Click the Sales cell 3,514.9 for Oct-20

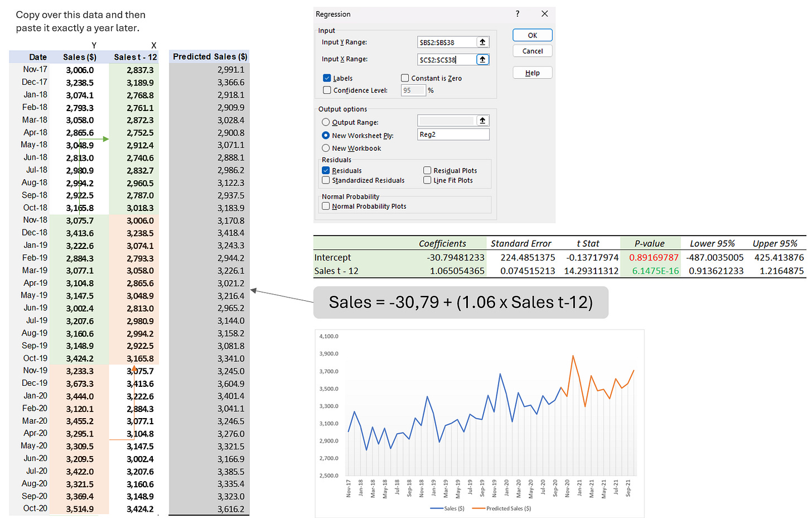(x=79, y=509)
